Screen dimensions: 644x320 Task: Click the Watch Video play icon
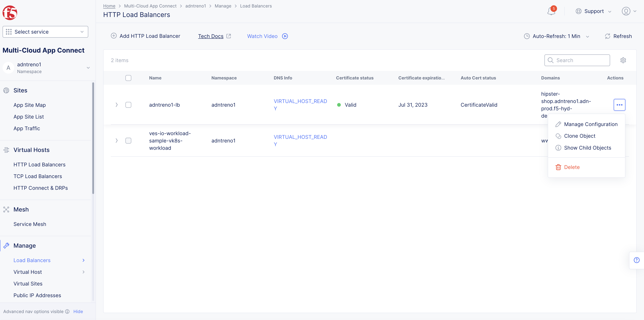[x=285, y=36]
